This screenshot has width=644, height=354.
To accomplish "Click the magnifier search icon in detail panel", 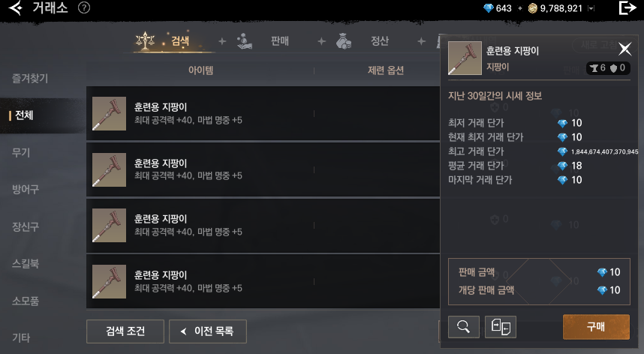I will click(x=463, y=326).
